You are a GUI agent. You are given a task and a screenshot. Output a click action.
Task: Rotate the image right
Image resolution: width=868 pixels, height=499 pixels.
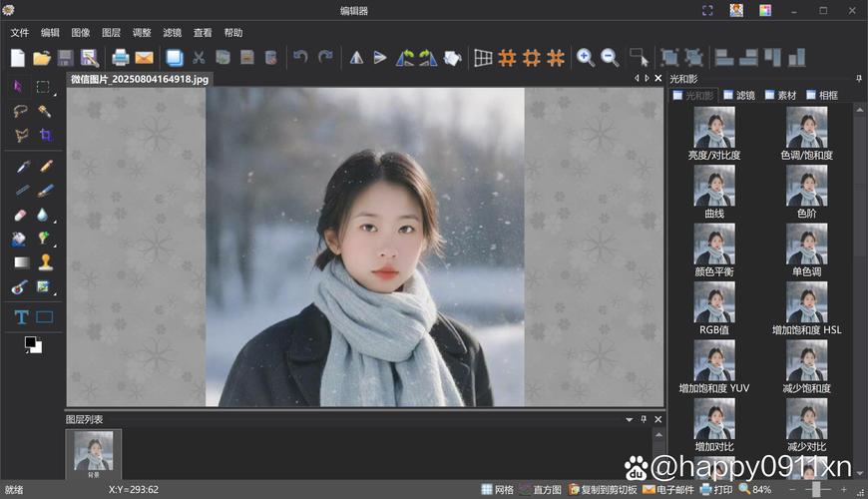(x=428, y=58)
